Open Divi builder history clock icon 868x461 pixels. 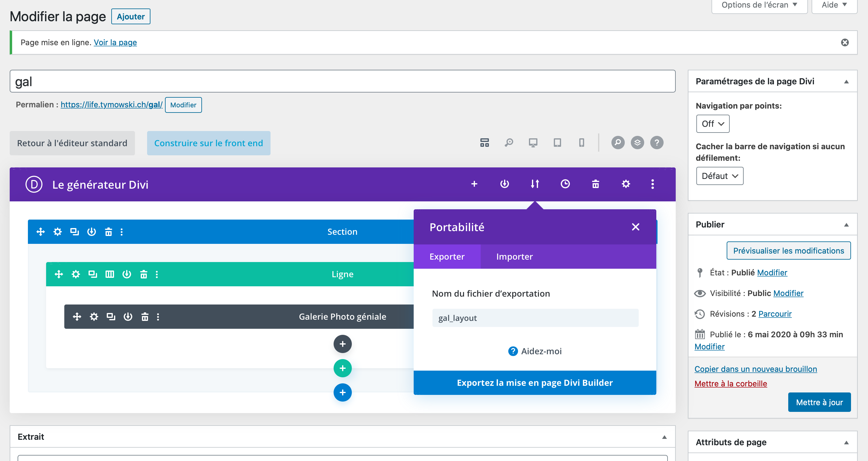point(565,184)
